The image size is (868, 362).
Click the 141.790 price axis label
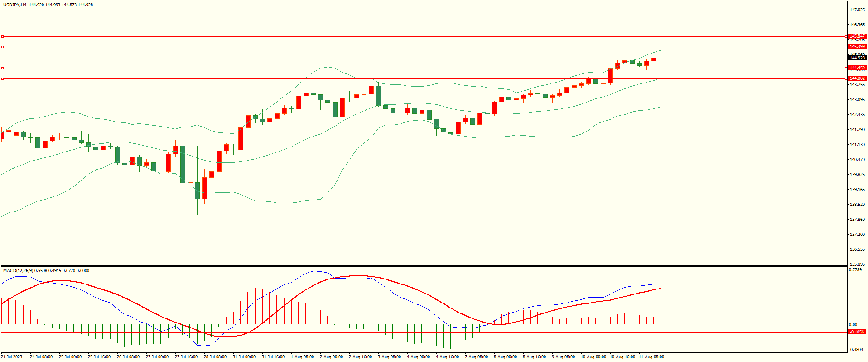pos(858,130)
